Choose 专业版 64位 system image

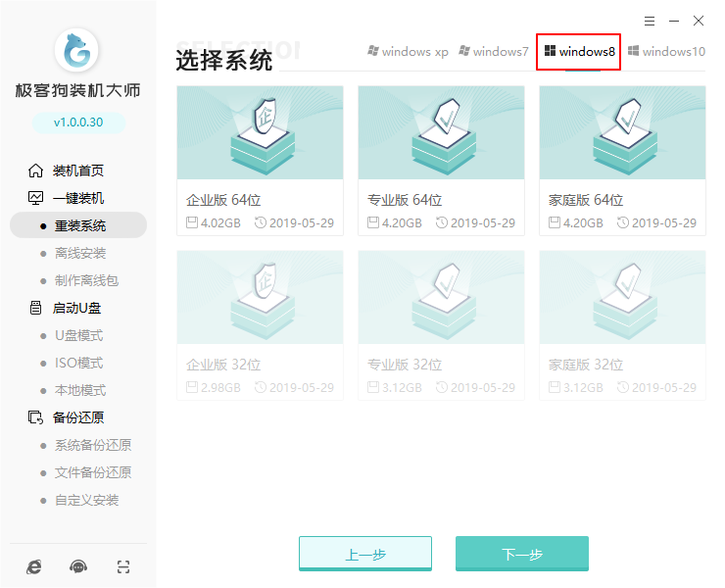coord(441,161)
